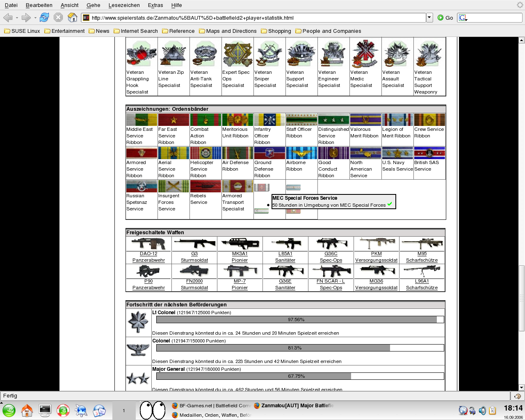Viewport: 525px width, 420px height.
Task: Click the page scrollbar down arrow
Action: point(522,388)
